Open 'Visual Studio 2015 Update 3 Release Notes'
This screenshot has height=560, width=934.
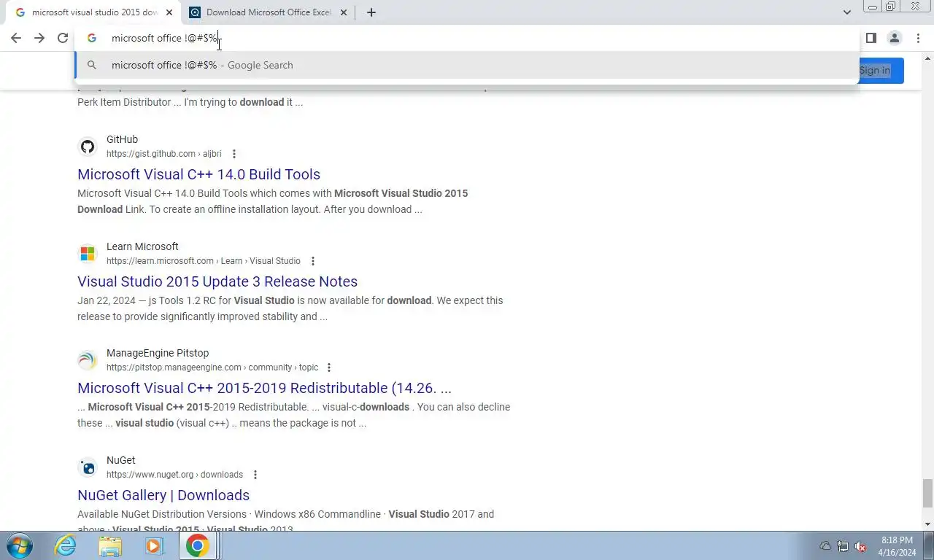tap(217, 281)
